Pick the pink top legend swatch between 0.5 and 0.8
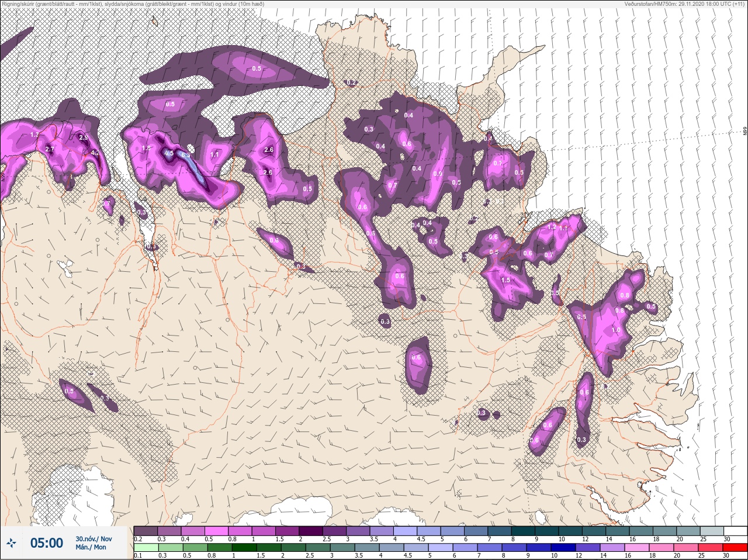 point(217,531)
